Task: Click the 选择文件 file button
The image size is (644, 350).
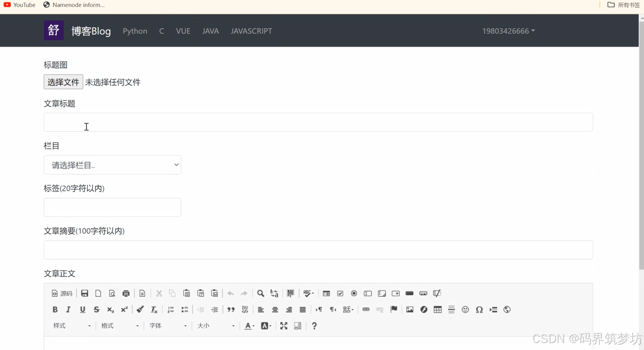Action: 63,82
